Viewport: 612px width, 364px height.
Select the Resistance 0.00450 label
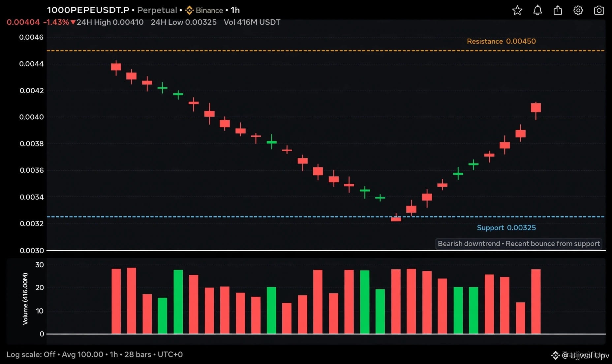[501, 41]
